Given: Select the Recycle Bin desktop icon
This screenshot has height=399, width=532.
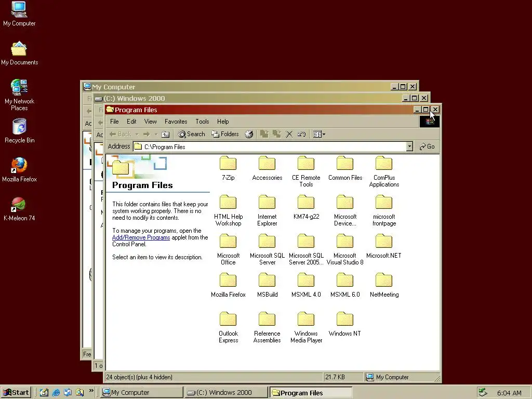Looking at the screenshot, I should (19, 131).
